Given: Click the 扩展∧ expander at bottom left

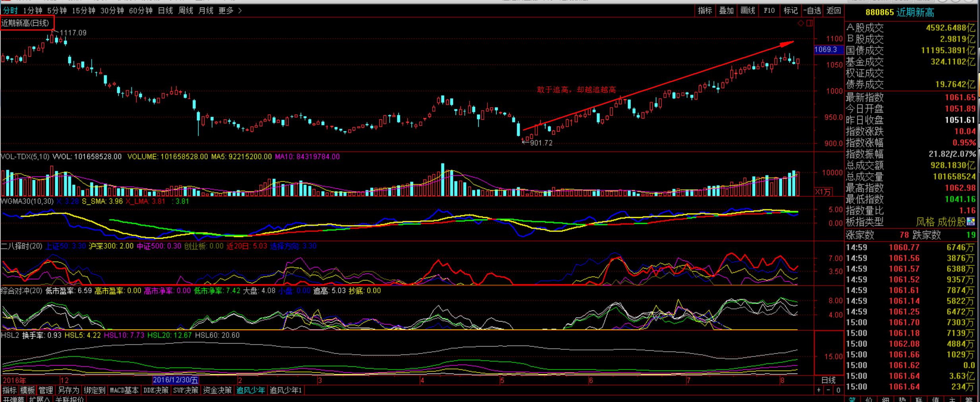Looking at the screenshot, I should tap(39, 399).
